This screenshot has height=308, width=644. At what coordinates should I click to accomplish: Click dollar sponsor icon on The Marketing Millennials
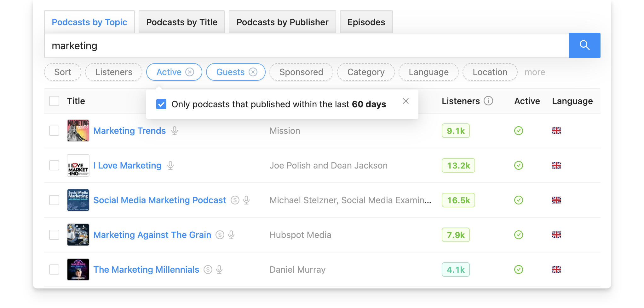coord(208,269)
